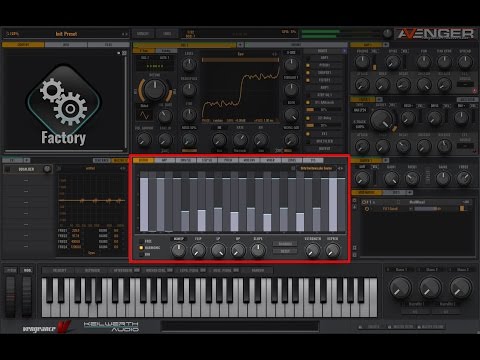Switch to the STEP SQ tab
This screenshot has height=360, width=480.
coord(207,160)
